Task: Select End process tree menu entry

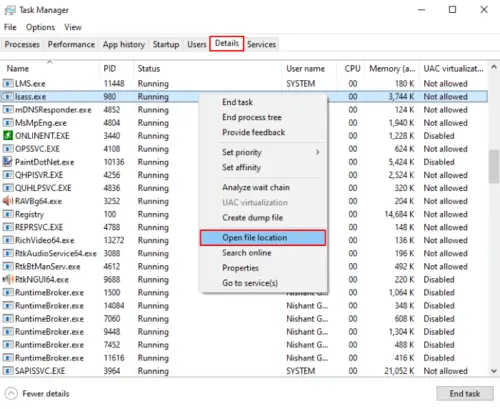Action: (252, 117)
